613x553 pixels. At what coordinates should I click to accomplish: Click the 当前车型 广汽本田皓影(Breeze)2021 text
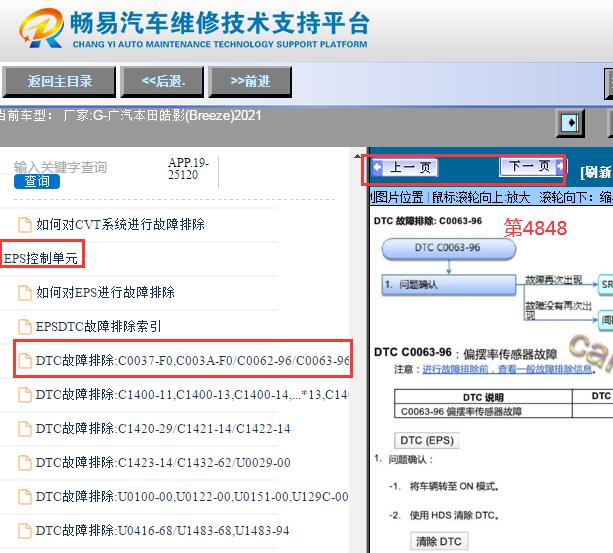pyautogui.click(x=129, y=116)
